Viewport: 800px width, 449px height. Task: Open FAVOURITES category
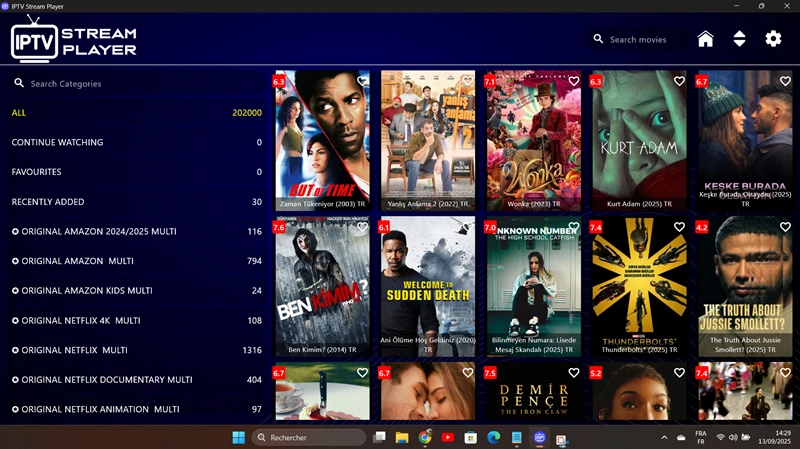coord(137,172)
